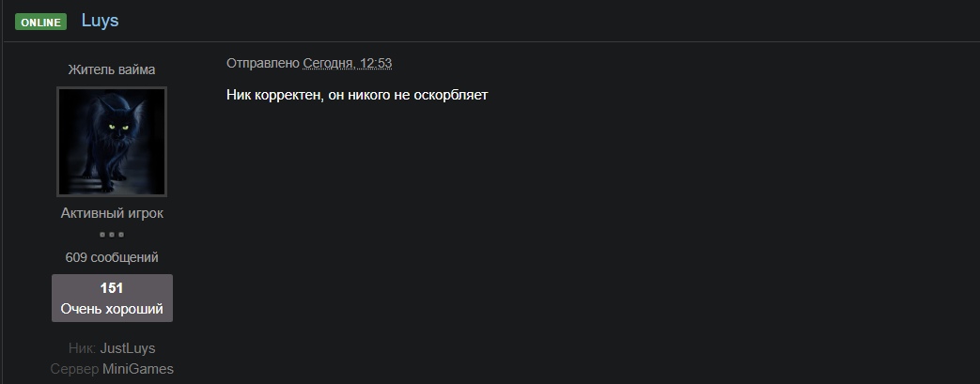Click the Ник: field label
This screenshot has height=384, width=980.
coord(82,348)
